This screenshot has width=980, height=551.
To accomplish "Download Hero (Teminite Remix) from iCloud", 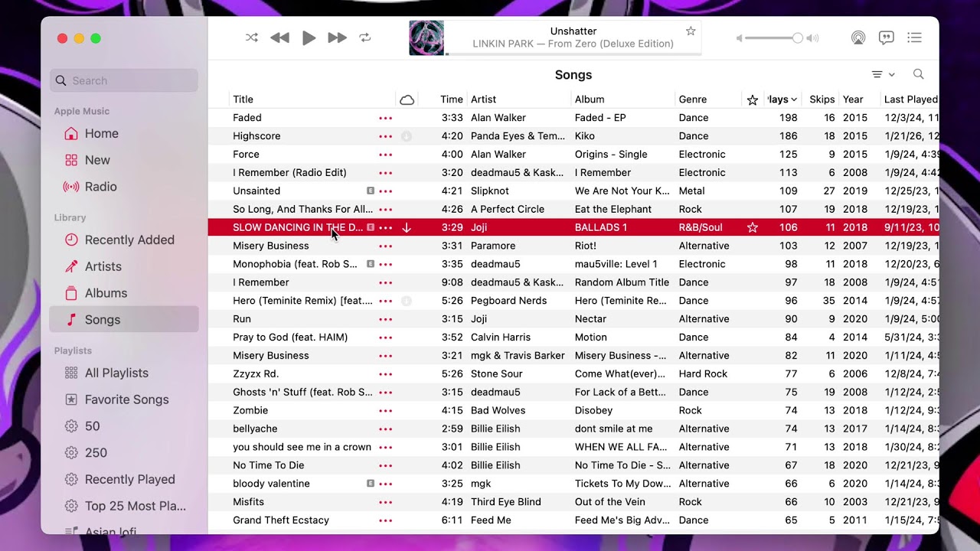I will (x=407, y=301).
